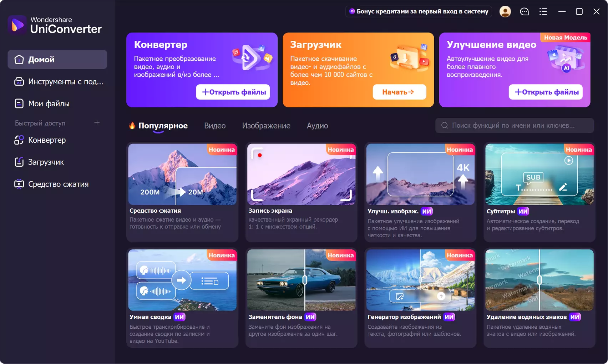The height and width of the screenshot is (364, 608).
Task: Click the first-login bonus credits button
Action: click(x=419, y=11)
